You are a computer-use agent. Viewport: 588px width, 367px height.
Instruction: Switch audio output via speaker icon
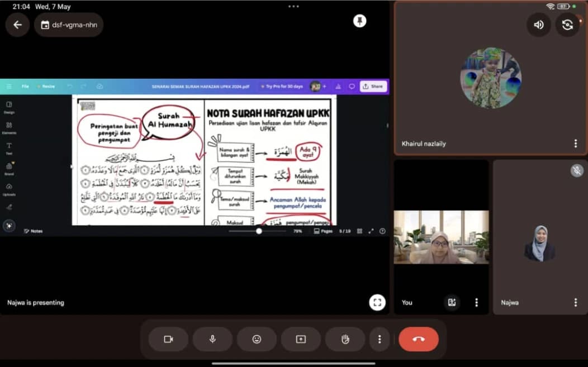(538, 25)
